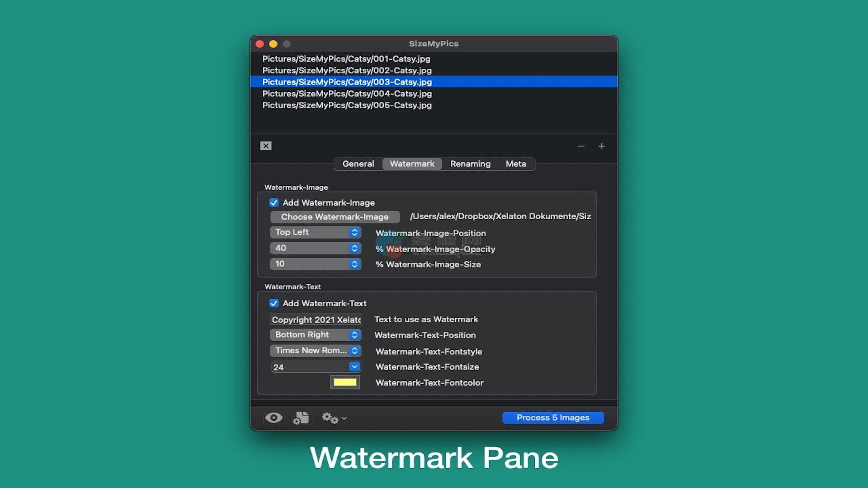Click the red close window button
The height and width of the screenshot is (488, 868).
259,44
